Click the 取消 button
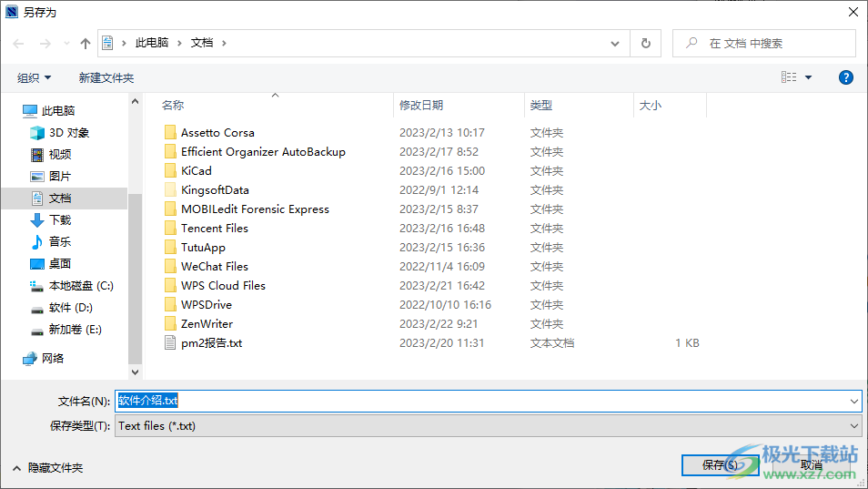868x489 pixels. tap(811, 465)
